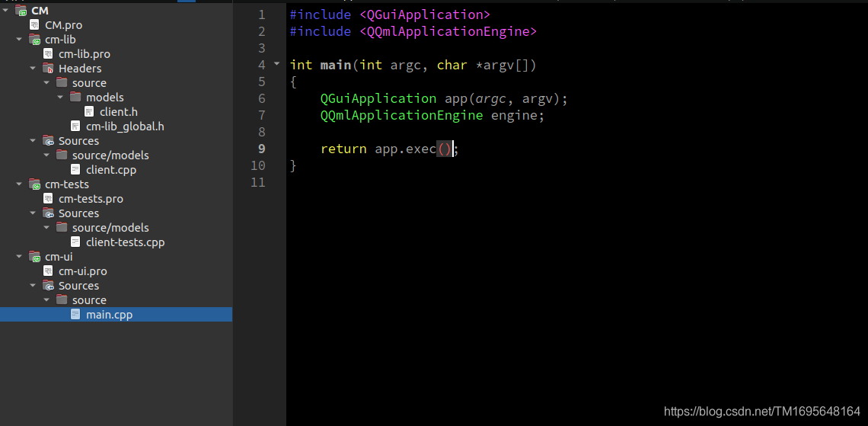The height and width of the screenshot is (426, 868).
Task: Click the cm-lib Qt project icon
Action: coord(34,40)
